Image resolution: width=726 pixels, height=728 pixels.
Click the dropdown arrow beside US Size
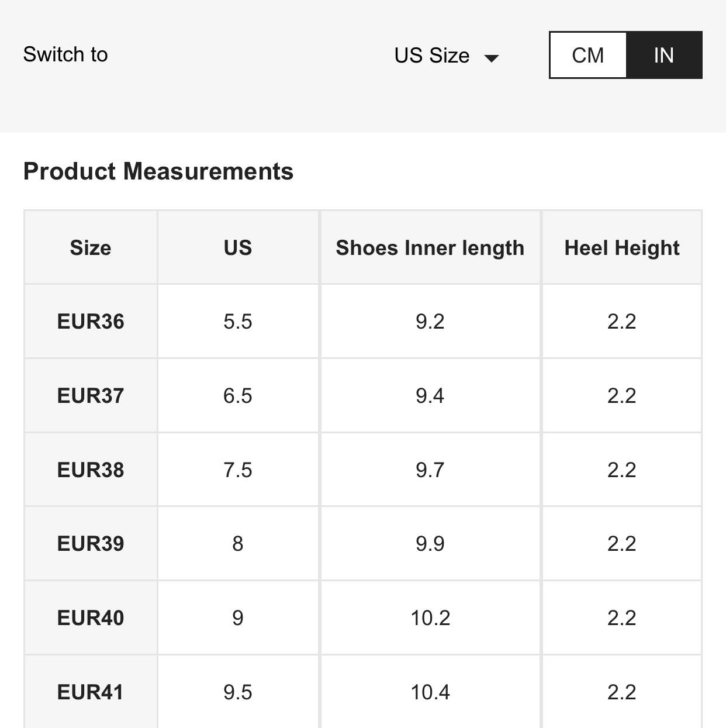(x=492, y=58)
